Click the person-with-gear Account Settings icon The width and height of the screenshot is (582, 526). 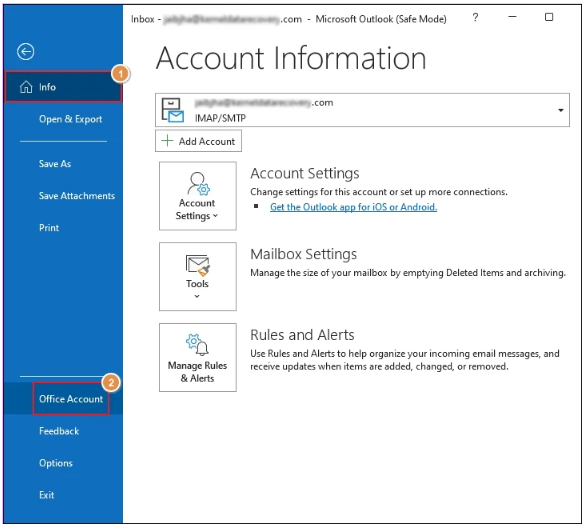click(198, 183)
